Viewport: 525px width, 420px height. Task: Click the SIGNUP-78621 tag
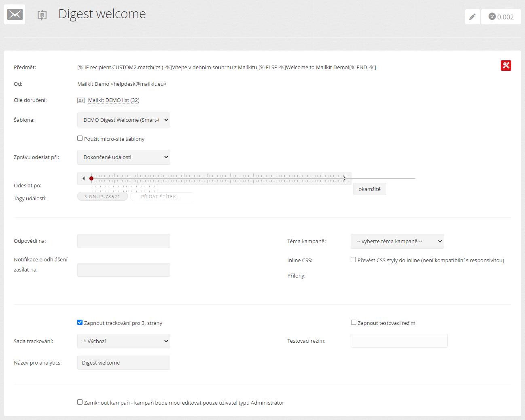point(102,197)
